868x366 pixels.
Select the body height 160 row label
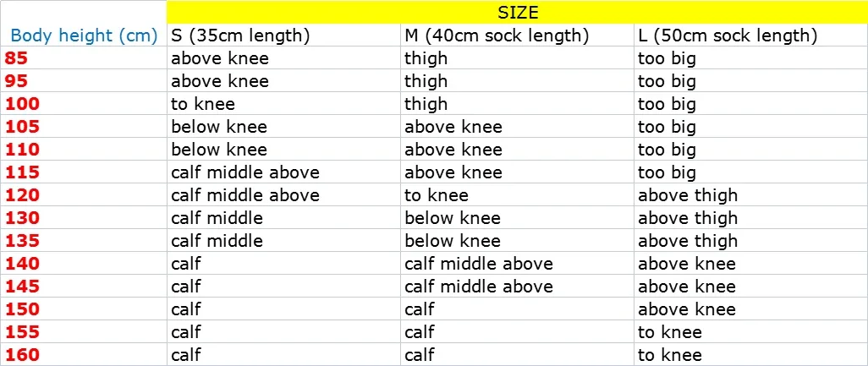tap(21, 355)
